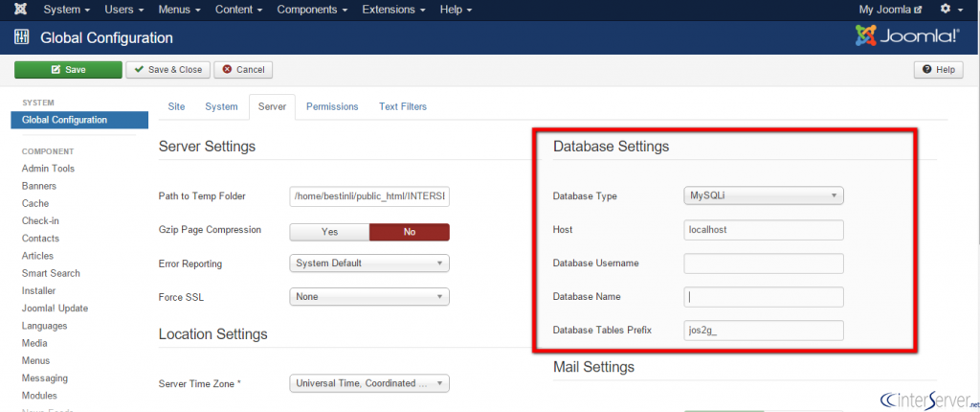
Task: Select the Server tab
Action: pyautogui.click(x=272, y=106)
